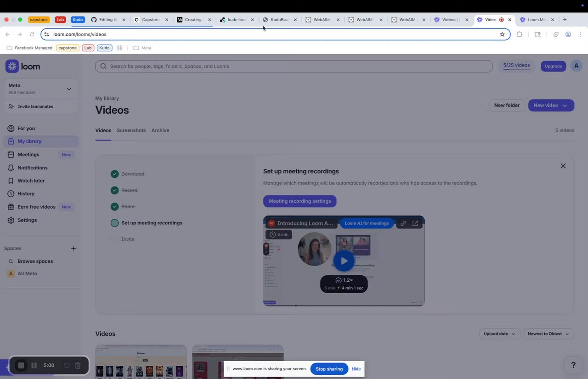Go back in the browser
The height and width of the screenshot is (379, 588).
click(x=7, y=34)
